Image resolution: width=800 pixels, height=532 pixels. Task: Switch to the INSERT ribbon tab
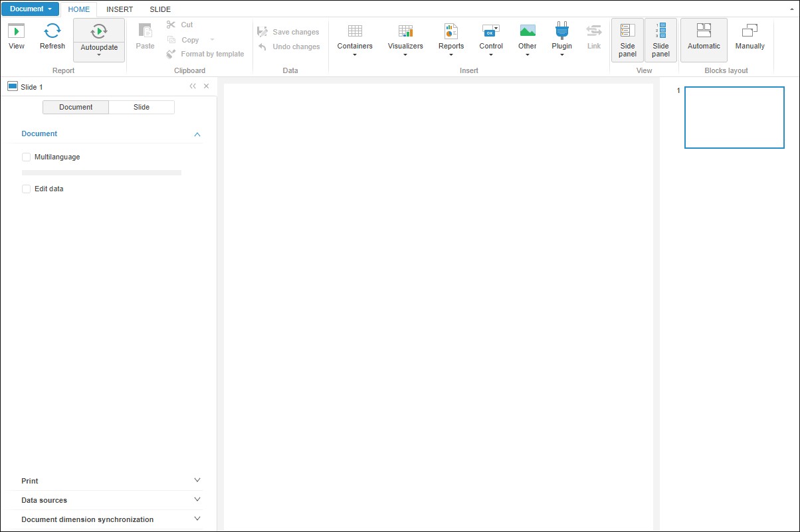[x=120, y=9]
